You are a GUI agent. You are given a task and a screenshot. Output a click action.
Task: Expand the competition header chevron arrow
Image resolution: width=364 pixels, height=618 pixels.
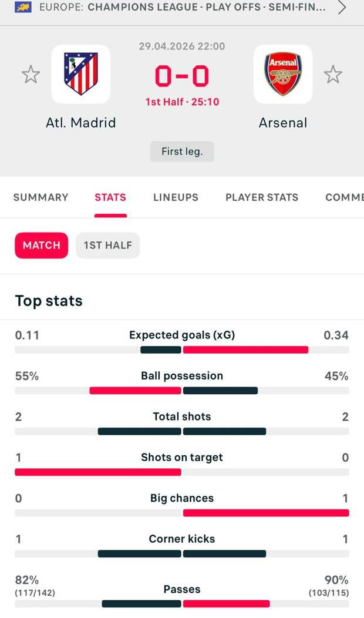(342, 8)
